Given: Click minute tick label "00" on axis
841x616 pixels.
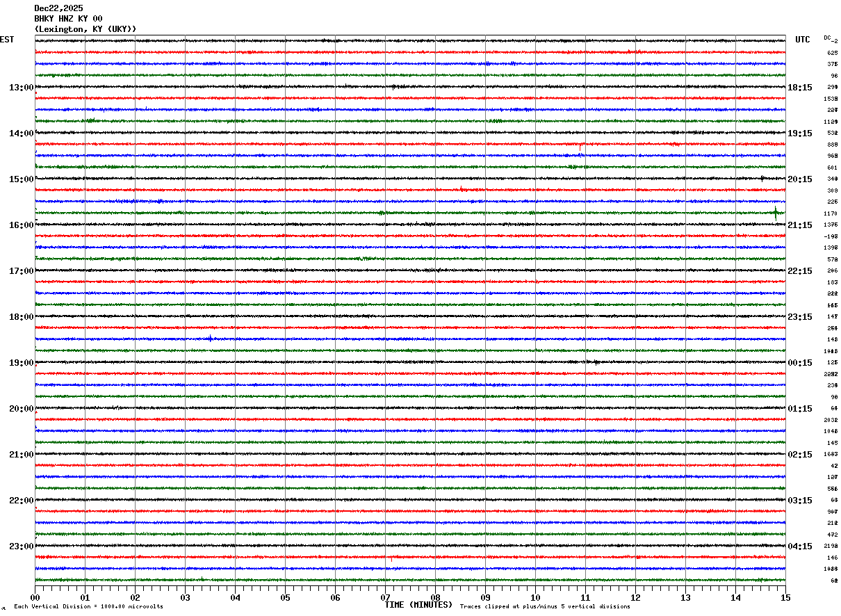Looking at the screenshot, I should (x=35, y=597).
